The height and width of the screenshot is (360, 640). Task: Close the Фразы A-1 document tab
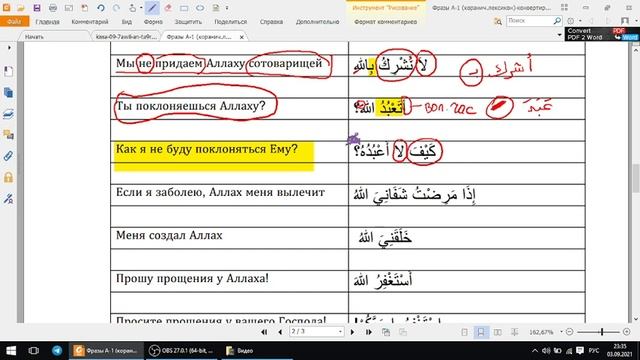(242, 37)
